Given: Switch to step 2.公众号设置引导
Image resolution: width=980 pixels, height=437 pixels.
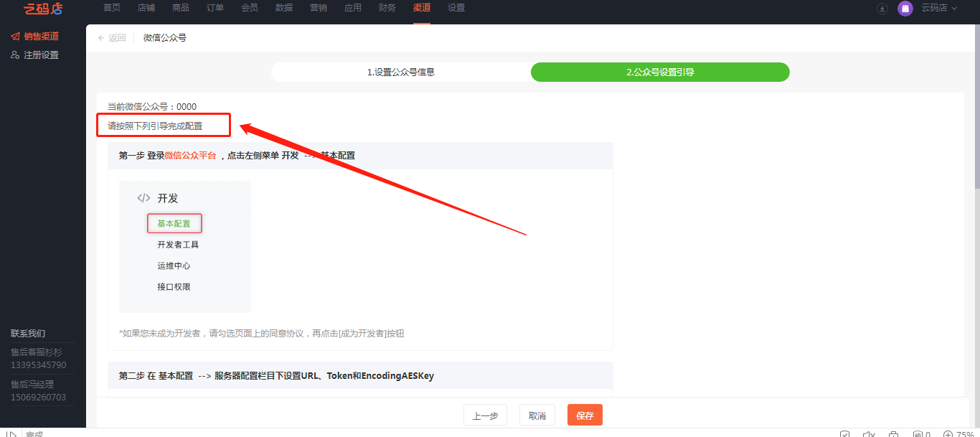Looking at the screenshot, I should click(x=660, y=72).
